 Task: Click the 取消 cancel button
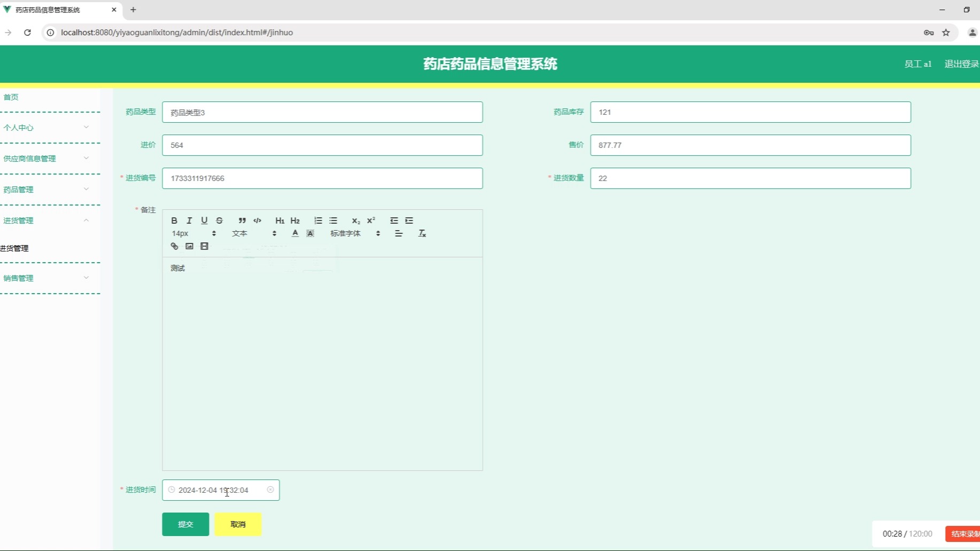pos(238,524)
